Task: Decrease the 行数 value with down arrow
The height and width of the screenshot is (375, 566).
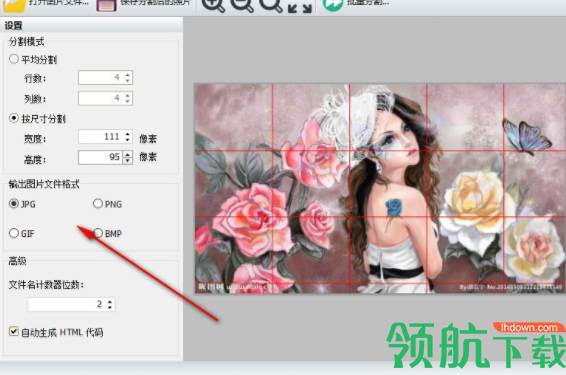Action: tap(127, 81)
